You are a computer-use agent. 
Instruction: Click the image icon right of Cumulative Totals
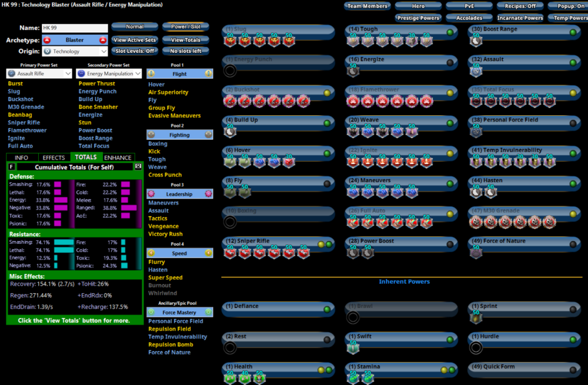(138, 167)
